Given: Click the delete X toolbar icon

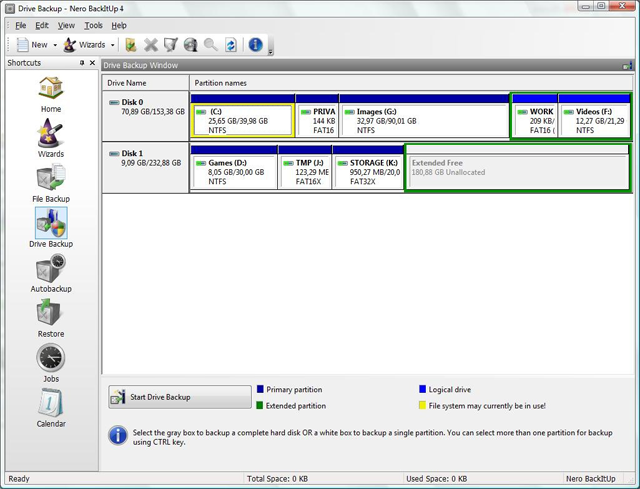Looking at the screenshot, I should [x=151, y=45].
